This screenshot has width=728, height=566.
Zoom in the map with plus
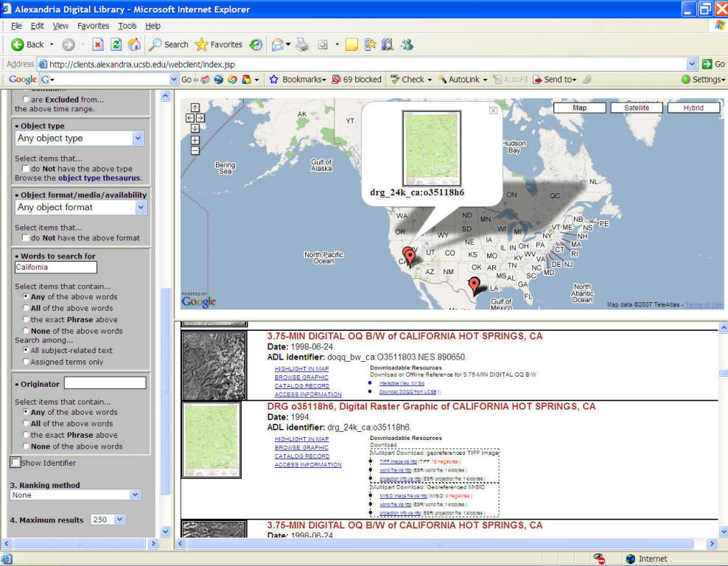tap(195, 140)
